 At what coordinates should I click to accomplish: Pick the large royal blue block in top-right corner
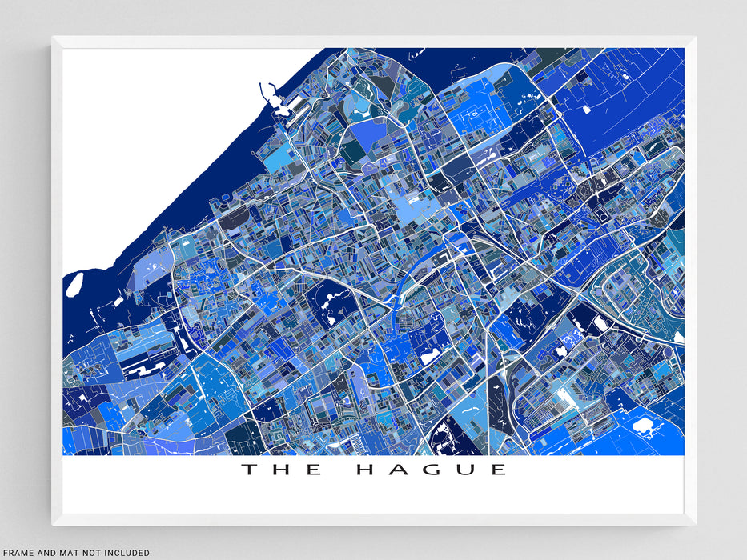[x=633, y=96]
